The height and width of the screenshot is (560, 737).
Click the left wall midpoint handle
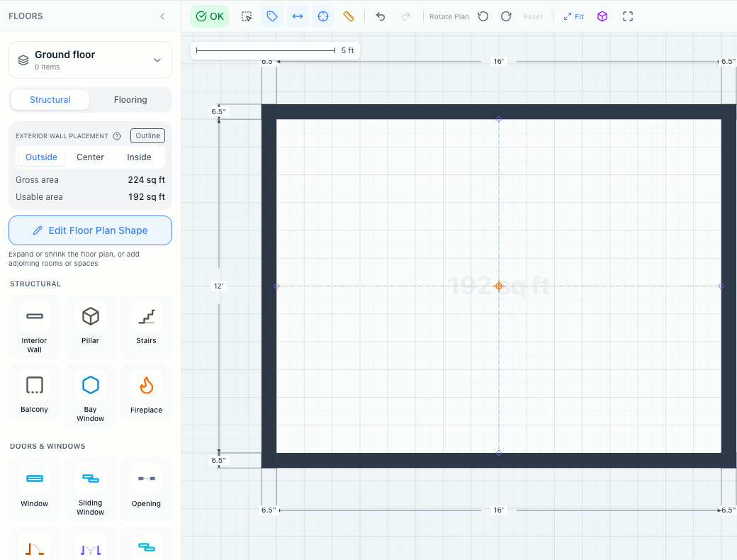point(277,286)
